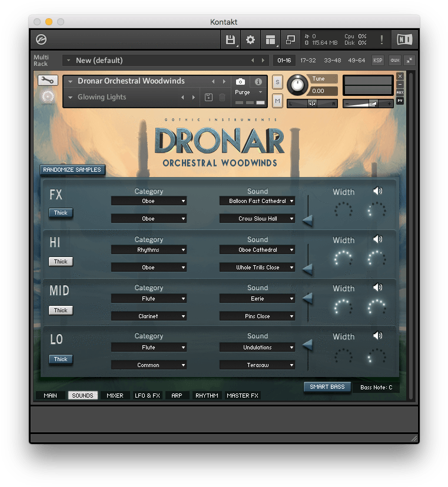Click the Kontakt logo icon
448x487 pixels.
tap(41, 39)
